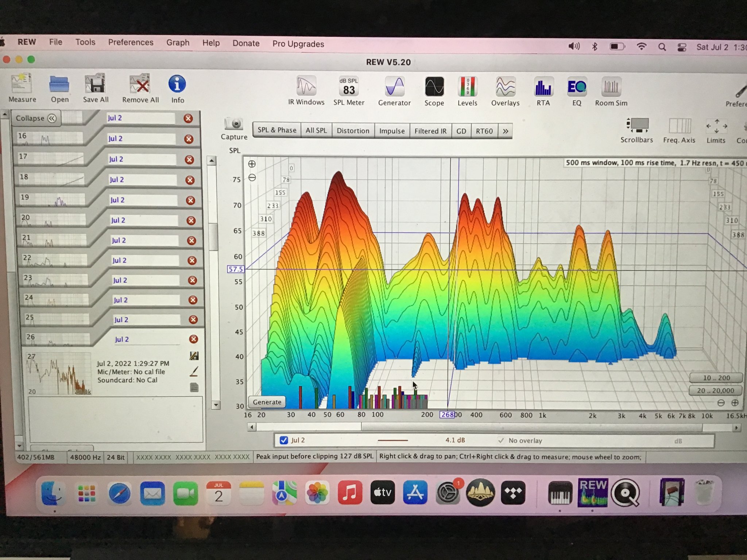This screenshot has width=747, height=560.
Task: Switch to the GD tab
Action: point(461,131)
